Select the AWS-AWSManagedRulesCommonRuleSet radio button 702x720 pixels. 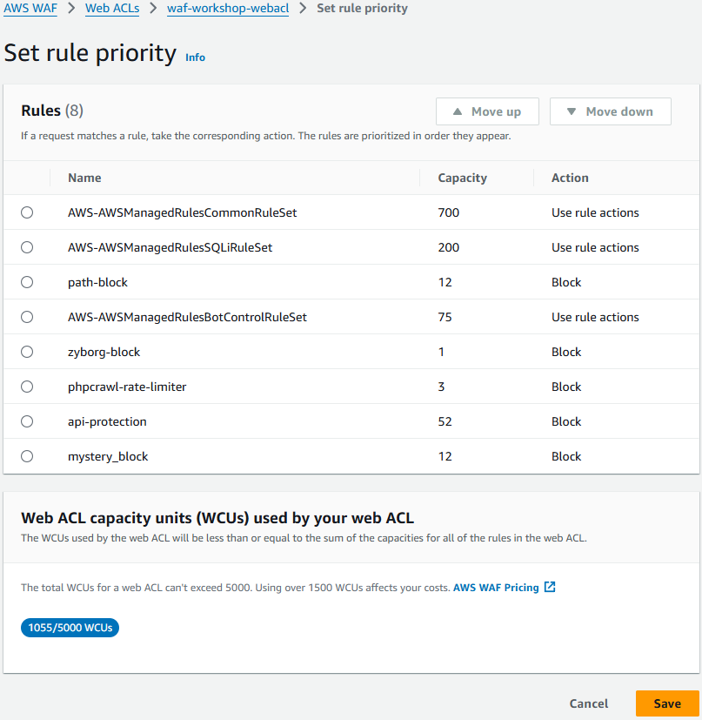(27, 213)
